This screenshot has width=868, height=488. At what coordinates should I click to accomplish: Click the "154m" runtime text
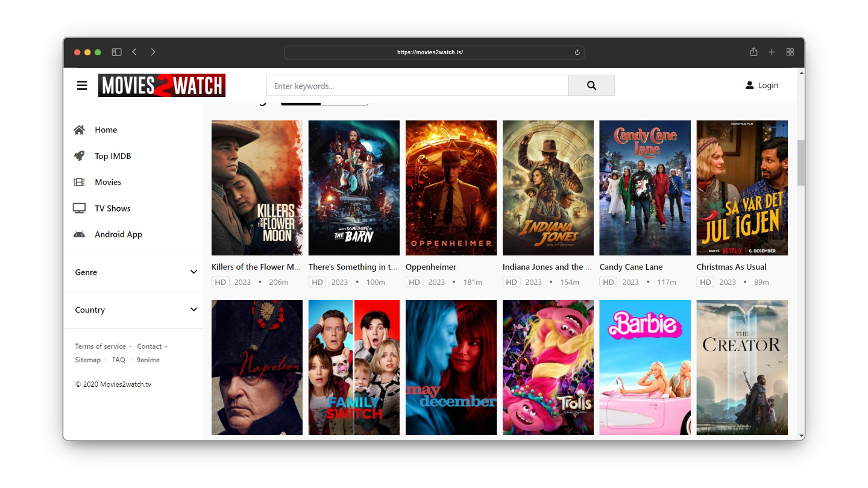pos(570,282)
